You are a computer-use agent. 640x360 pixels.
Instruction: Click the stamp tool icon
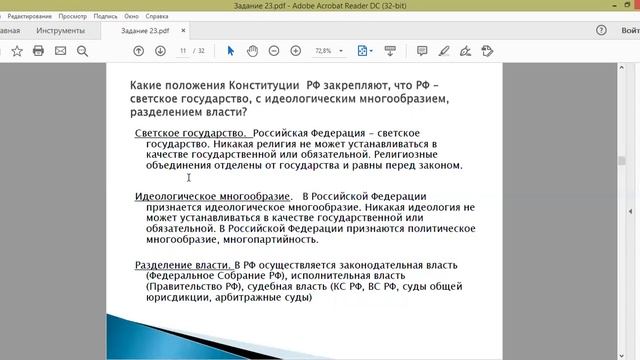487,51
